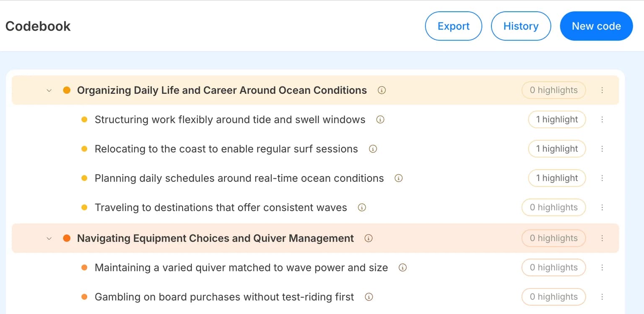This screenshot has width=644, height=314.
Task: Open 1 highlight badge for Relocating to the coast
Action: [557, 149]
